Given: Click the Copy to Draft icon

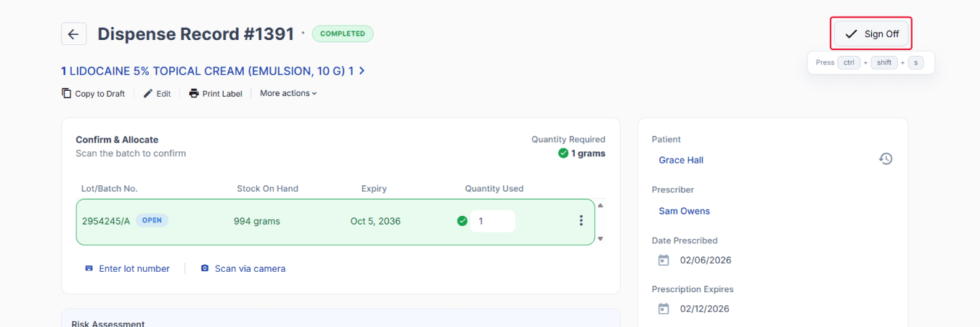Looking at the screenshot, I should click(67, 93).
